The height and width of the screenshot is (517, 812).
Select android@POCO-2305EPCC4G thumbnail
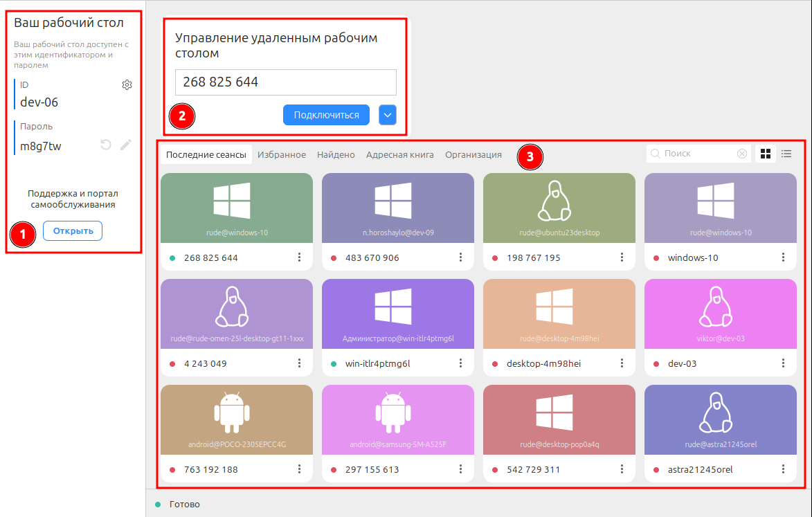point(237,419)
